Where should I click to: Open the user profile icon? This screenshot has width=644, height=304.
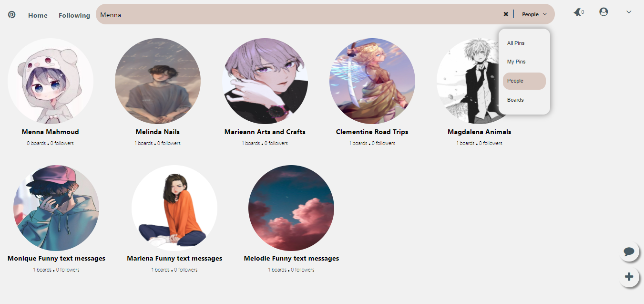(603, 12)
